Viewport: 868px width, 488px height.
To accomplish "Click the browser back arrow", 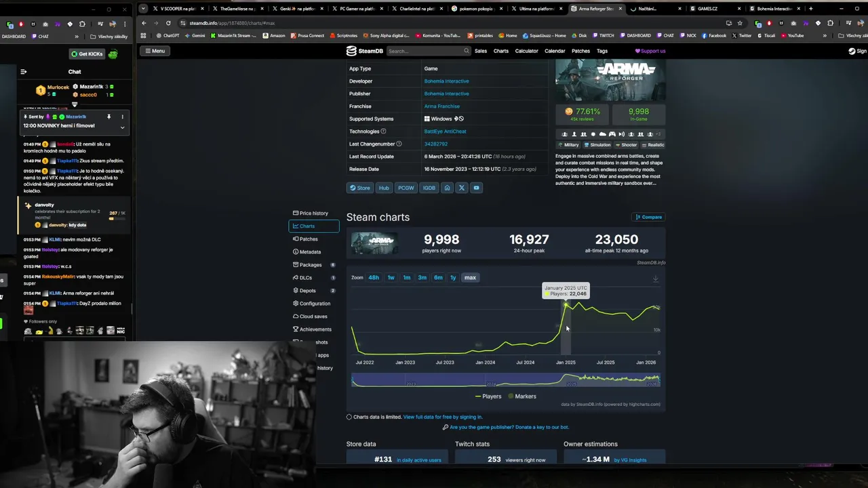I will tap(144, 23).
